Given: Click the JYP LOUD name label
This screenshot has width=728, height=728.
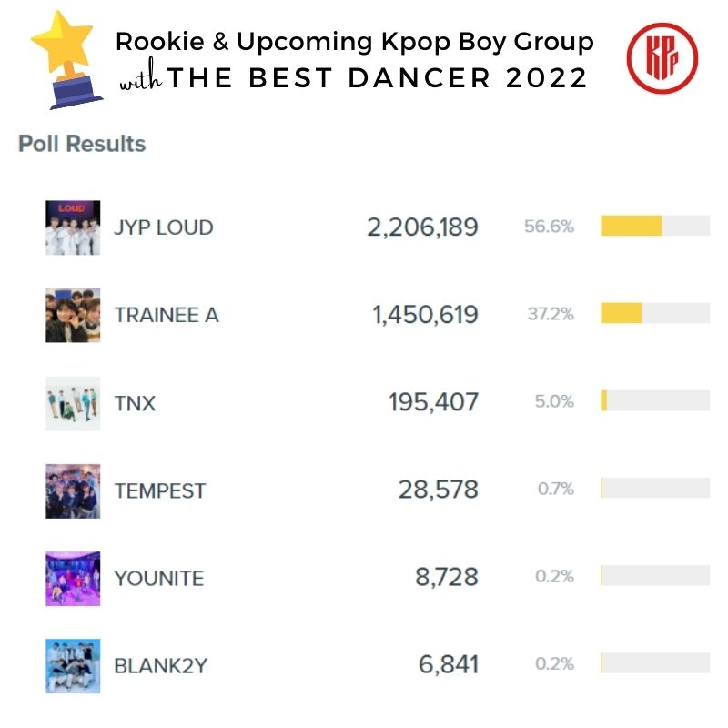Looking at the screenshot, I should coord(164,227).
